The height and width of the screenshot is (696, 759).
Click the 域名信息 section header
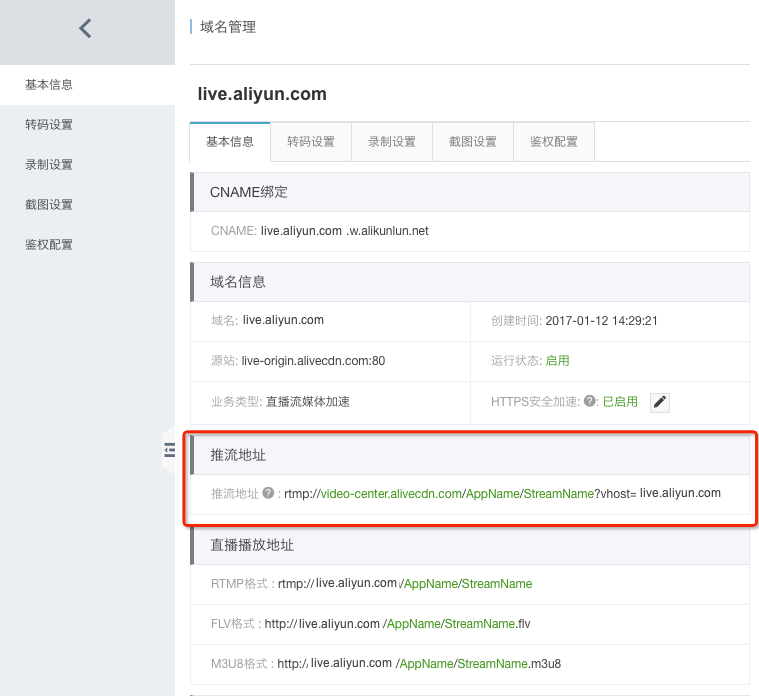(x=470, y=282)
